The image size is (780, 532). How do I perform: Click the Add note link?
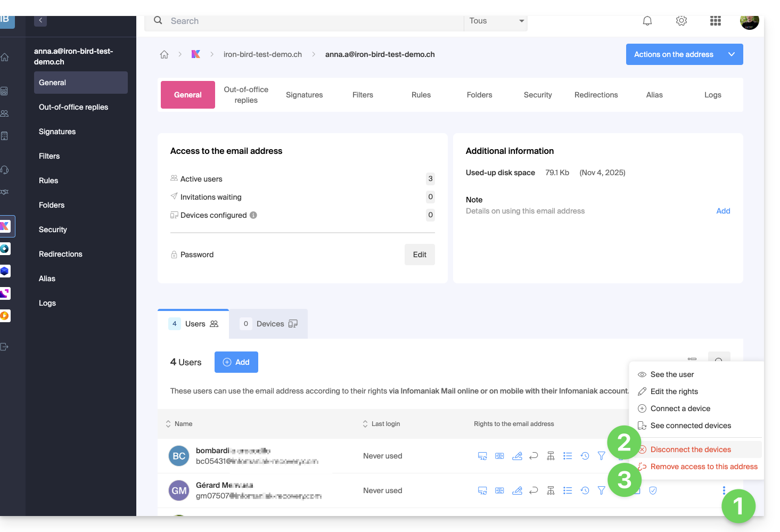[723, 211]
